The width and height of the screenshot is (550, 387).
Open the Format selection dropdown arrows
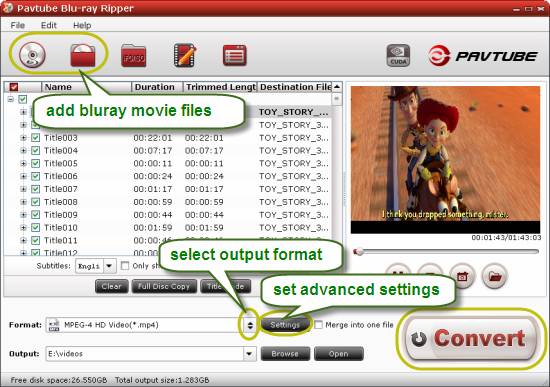click(250, 325)
